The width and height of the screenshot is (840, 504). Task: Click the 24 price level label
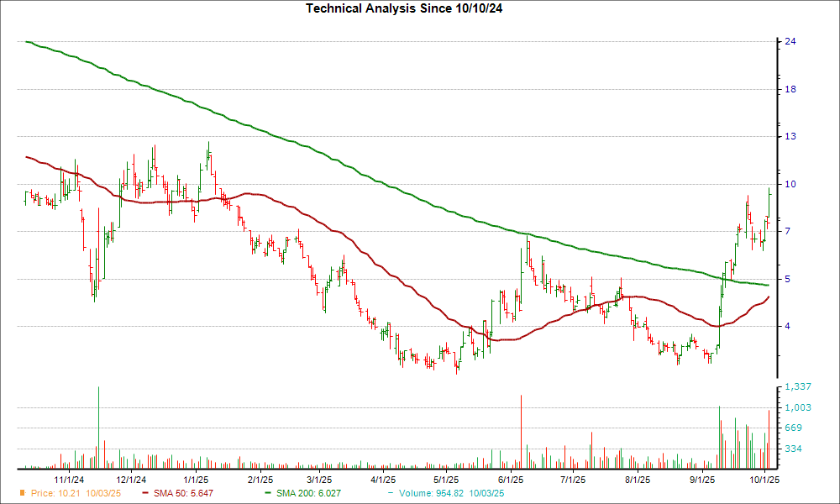tap(790, 42)
